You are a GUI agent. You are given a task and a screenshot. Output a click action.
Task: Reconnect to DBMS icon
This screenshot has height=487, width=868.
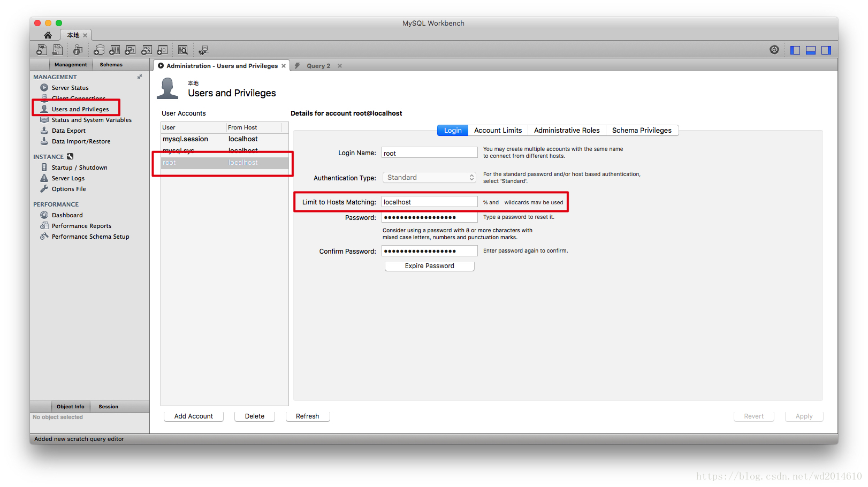tap(203, 50)
